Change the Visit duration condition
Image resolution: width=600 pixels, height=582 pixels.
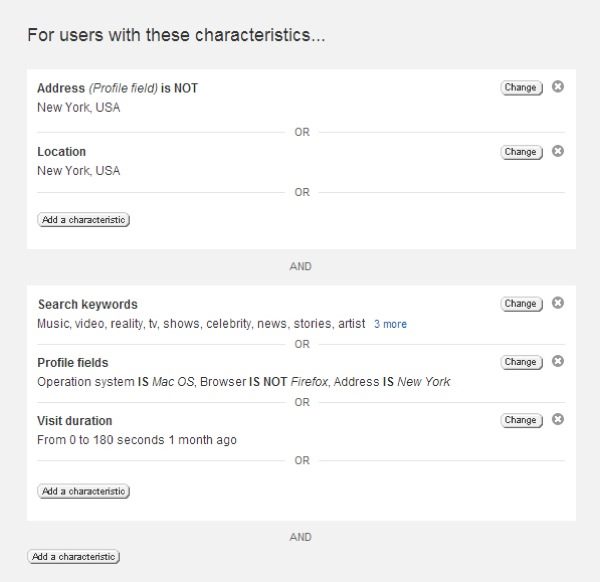coord(520,420)
